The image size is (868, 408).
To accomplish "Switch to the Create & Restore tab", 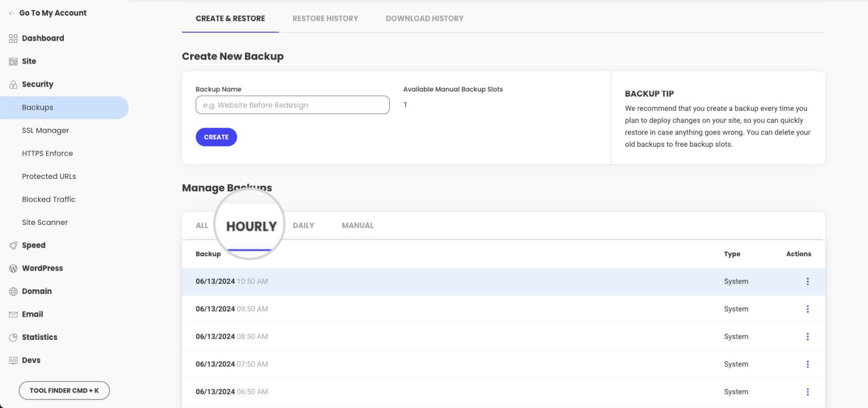I will [230, 18].
